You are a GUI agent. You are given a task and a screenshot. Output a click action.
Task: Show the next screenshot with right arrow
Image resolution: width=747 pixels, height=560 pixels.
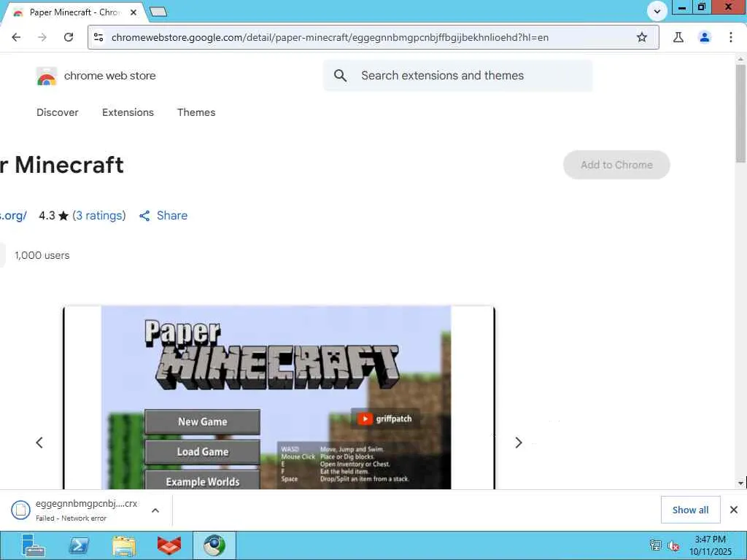(x=519, y=443)
